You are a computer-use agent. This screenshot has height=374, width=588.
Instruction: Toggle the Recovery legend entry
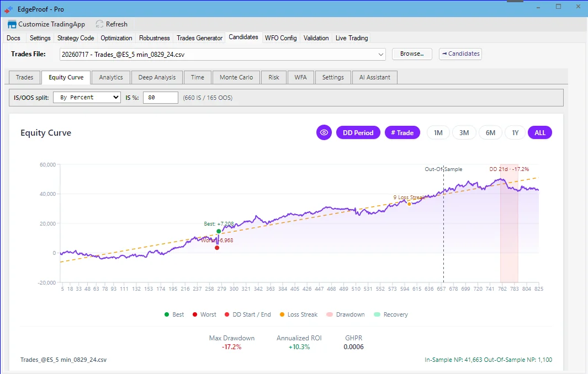coord(391,314)
